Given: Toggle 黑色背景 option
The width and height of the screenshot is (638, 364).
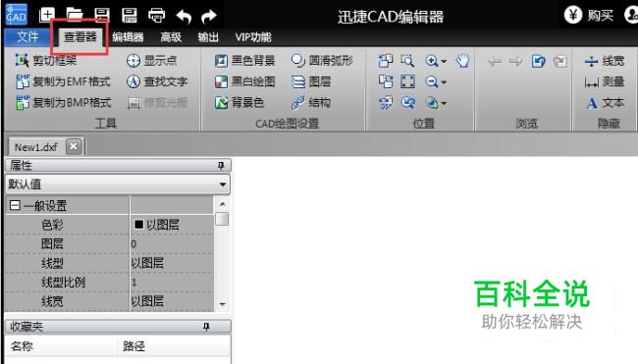Looking at the screenshot, I should click(x=245, y=61).
